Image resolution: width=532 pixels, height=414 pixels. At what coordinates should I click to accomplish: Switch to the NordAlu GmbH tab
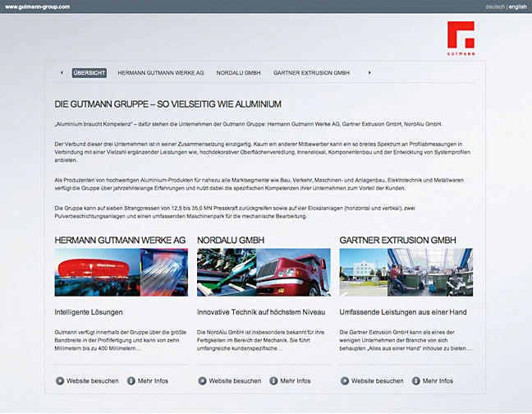pyautogui.click(x=239, y=73)
